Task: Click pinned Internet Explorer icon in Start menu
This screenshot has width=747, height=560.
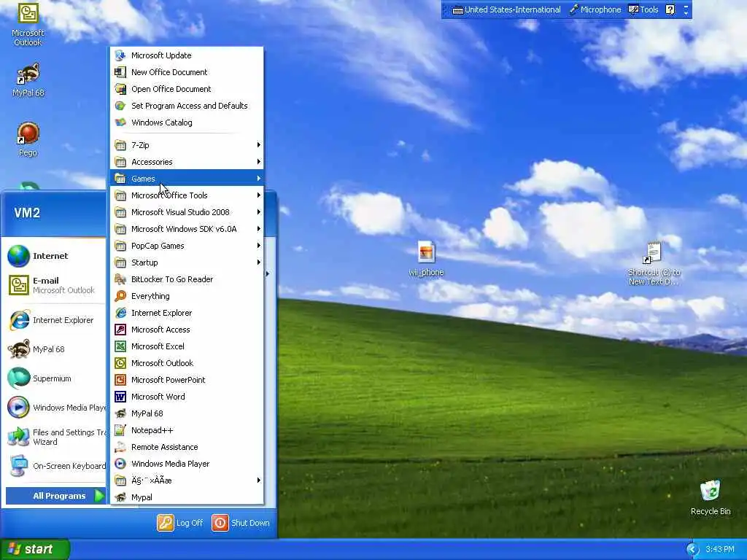Action: pyautogui.click(x=19, y=320)
